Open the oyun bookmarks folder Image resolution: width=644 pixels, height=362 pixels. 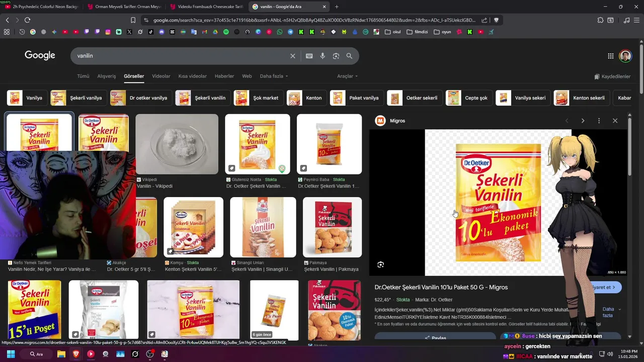(x=442, y=32)
